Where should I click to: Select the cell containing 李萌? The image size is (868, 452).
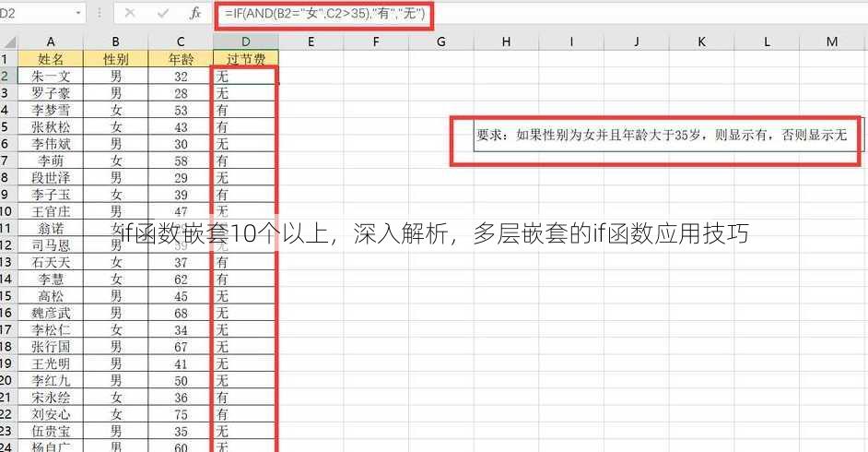tap(51, 161)
